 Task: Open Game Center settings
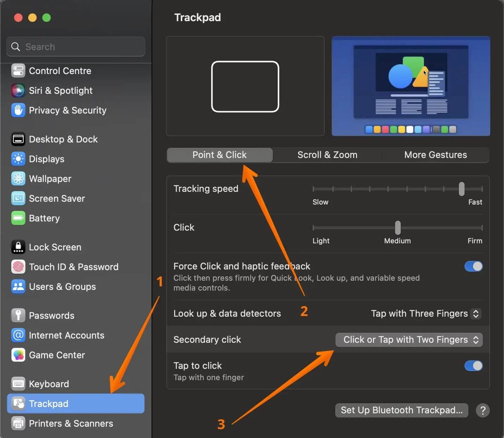click(x=57, y=355)
